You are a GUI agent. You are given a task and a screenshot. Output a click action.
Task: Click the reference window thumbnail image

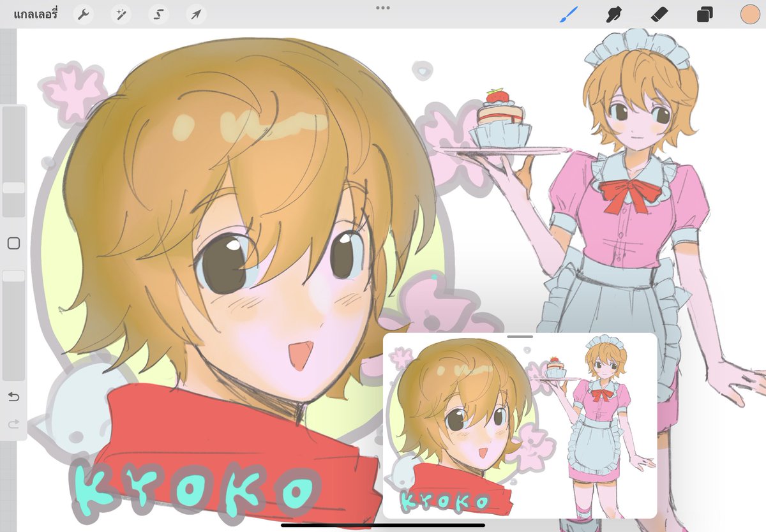tap(520, 427)
